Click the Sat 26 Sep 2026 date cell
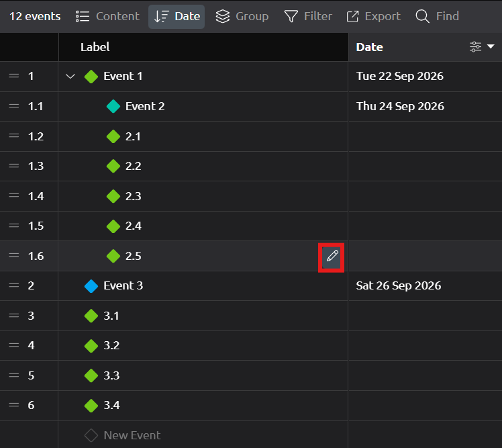 425,285
